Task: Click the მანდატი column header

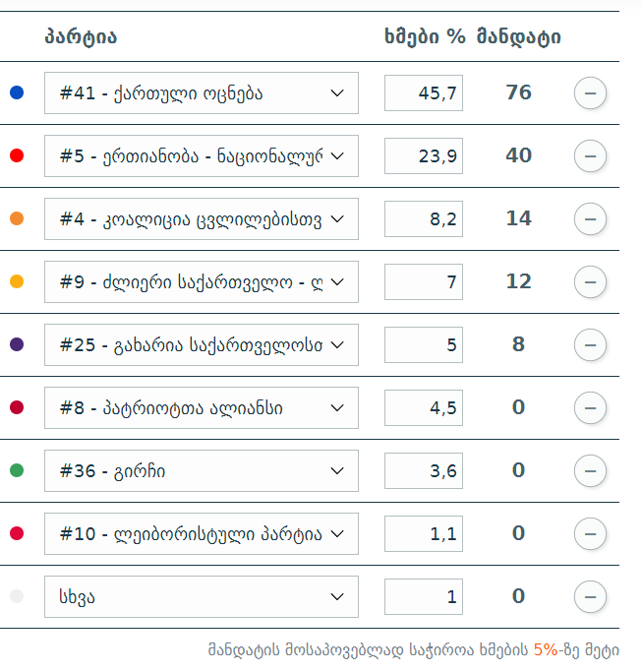Action: (x=519, y=36)
